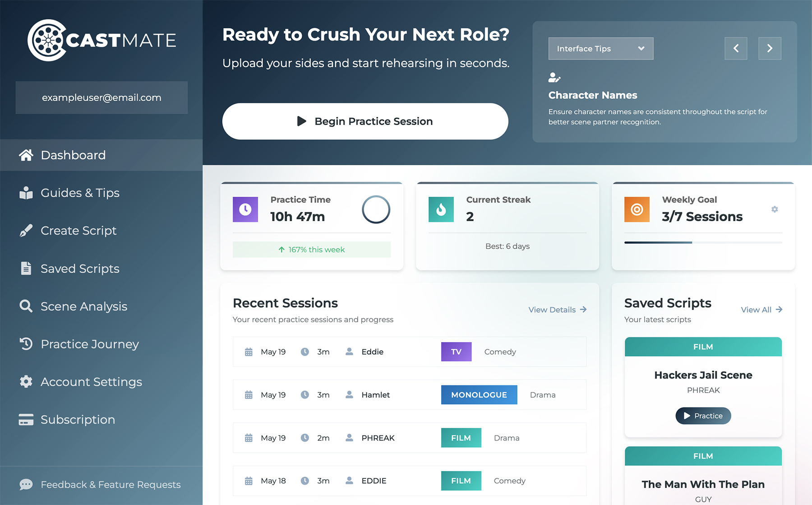The width and height of the screenshot is (812, 505).
Task: Select the FILM tag in PHREAK row
Action: pyautogui.click(x=461, y=438)
